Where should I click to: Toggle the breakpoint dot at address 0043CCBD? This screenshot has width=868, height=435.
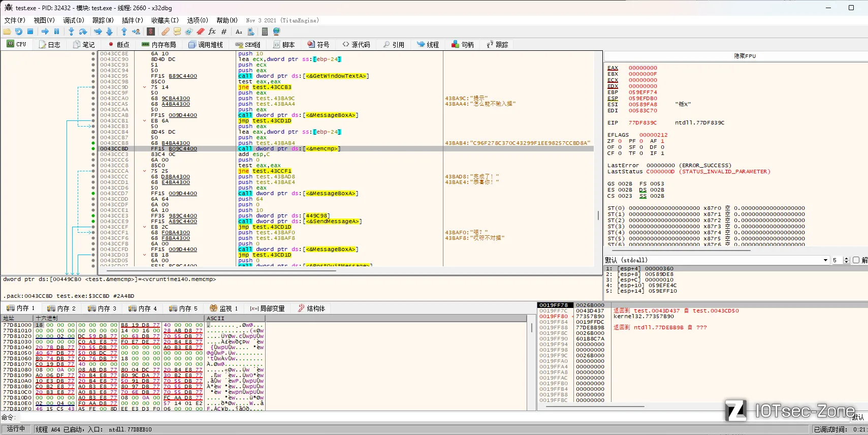93,149
